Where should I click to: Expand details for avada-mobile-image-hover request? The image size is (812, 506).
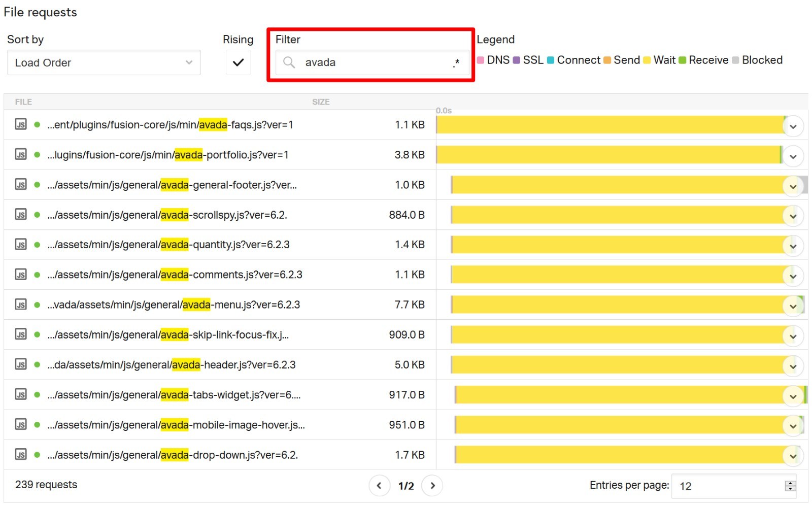click(793, 426)
